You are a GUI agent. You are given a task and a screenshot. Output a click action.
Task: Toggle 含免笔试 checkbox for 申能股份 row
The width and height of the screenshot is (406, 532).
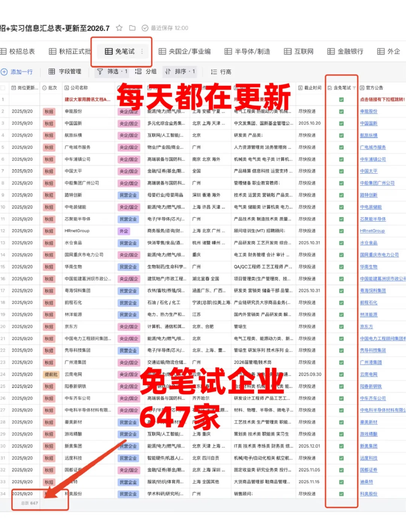point(341,112)
